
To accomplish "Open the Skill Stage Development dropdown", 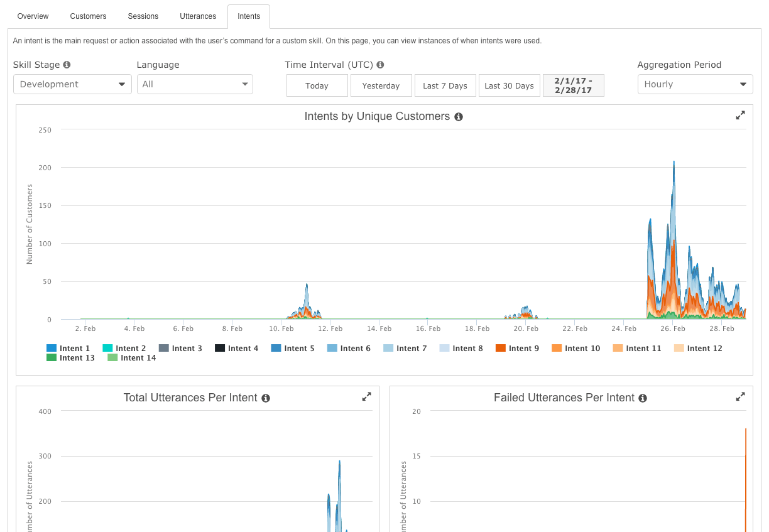I will click(x=72, y=84).
